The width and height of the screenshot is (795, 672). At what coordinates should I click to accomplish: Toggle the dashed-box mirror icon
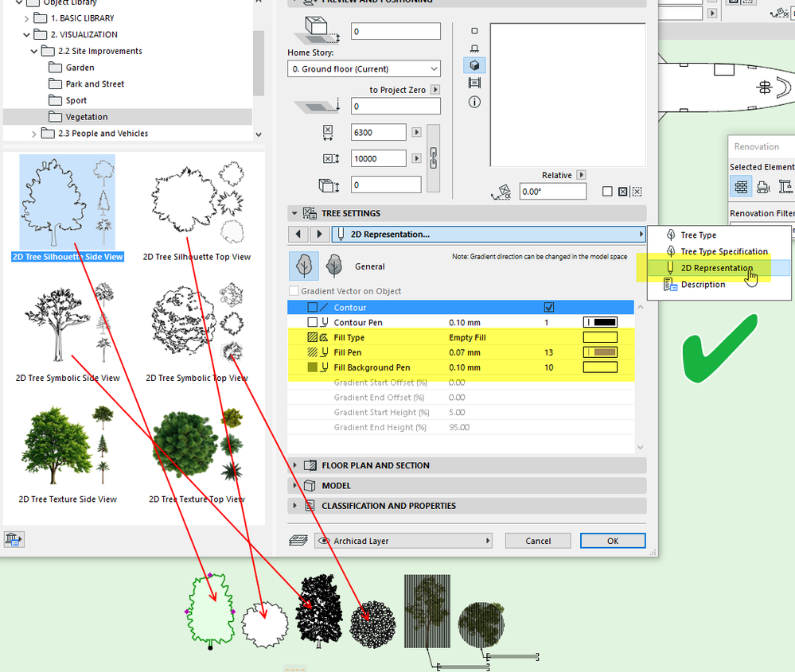[637, 192]
